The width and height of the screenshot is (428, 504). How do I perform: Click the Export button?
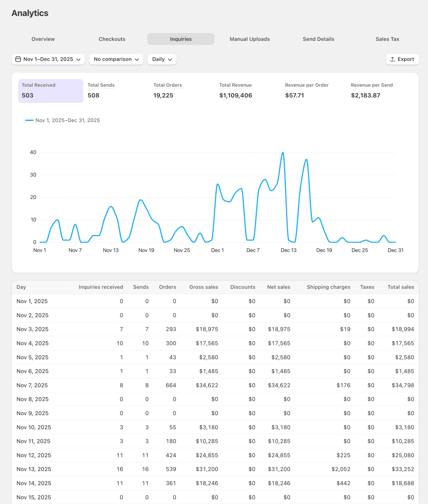click(x=402, y=59)
